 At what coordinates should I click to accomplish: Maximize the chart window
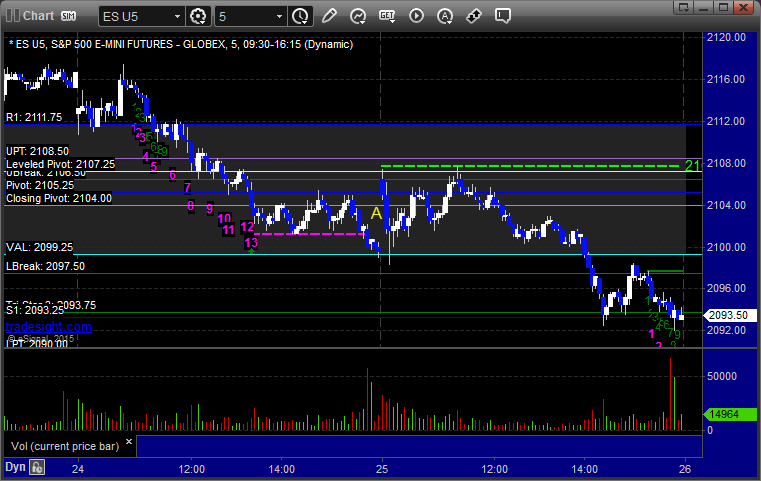724,7
